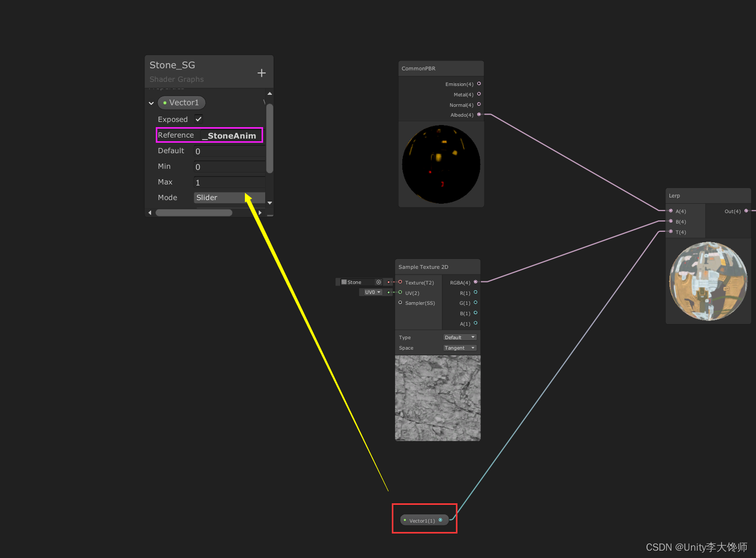Click the T(4) input port on Lerp
756x558 pixels.
point(671,231)
